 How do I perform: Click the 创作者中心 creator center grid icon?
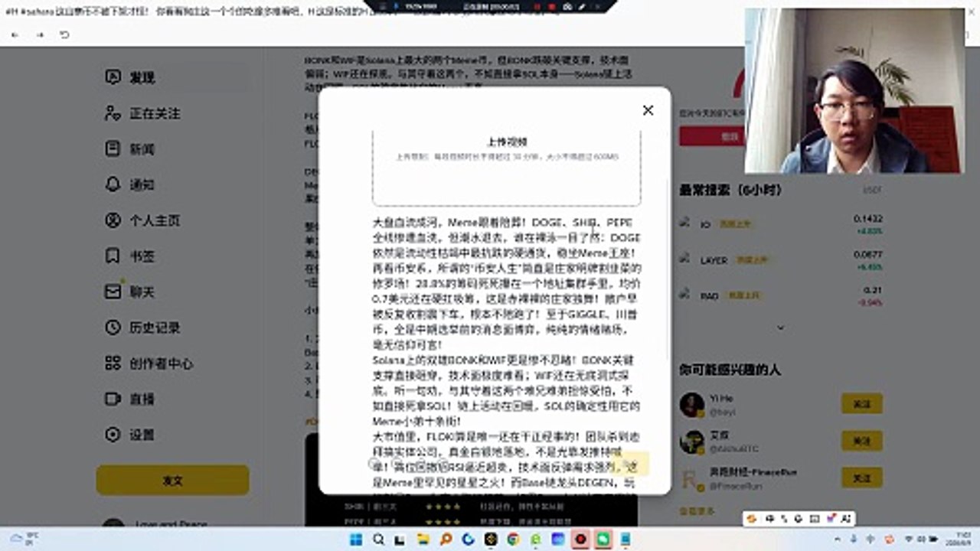click(113, 364)
